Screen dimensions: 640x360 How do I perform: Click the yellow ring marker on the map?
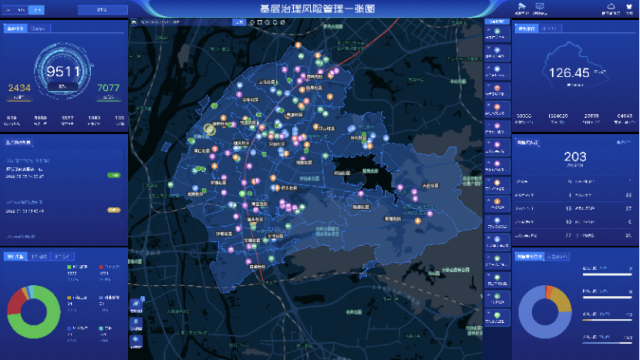tap(209, 129)
